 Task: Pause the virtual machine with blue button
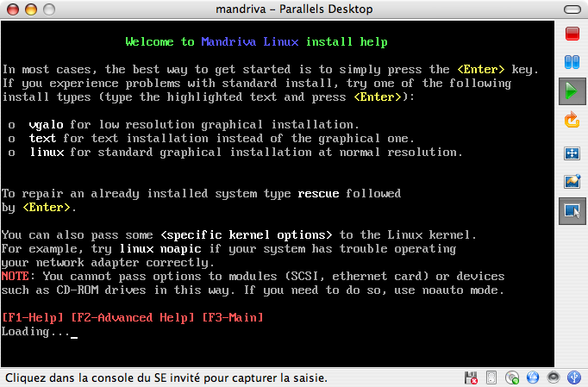tap(572, 62)
